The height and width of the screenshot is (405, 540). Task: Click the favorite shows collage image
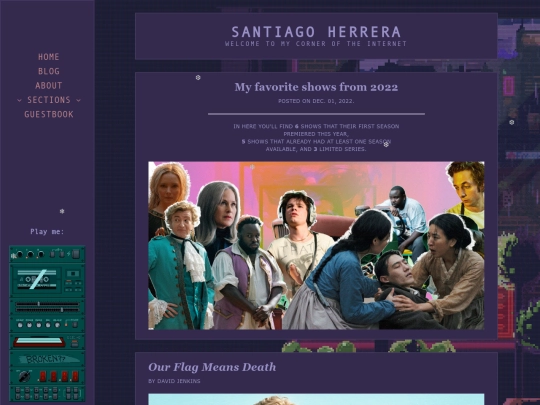pyautogui.click(x=316, y=246)
